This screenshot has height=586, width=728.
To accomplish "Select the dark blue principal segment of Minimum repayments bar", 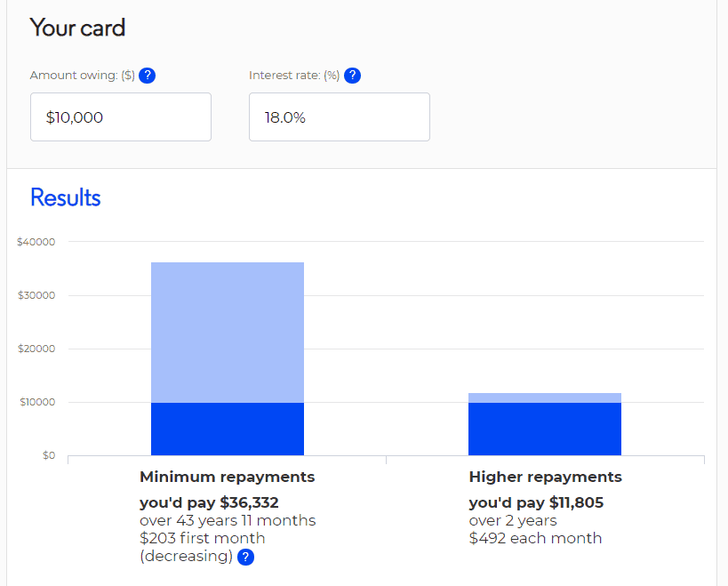I will point(228,429).
